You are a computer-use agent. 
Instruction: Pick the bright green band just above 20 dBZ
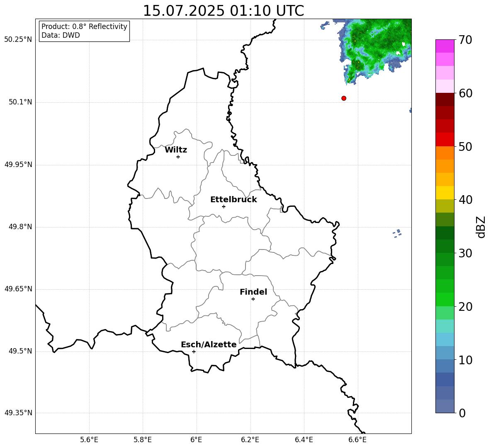pos(445,299)
